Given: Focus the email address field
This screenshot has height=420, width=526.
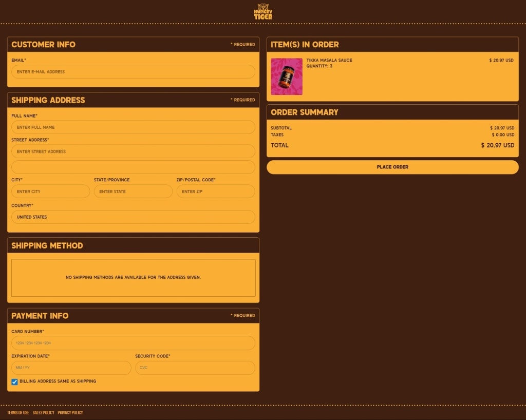Looking at the screenshot, I should (x=133, y=72).
